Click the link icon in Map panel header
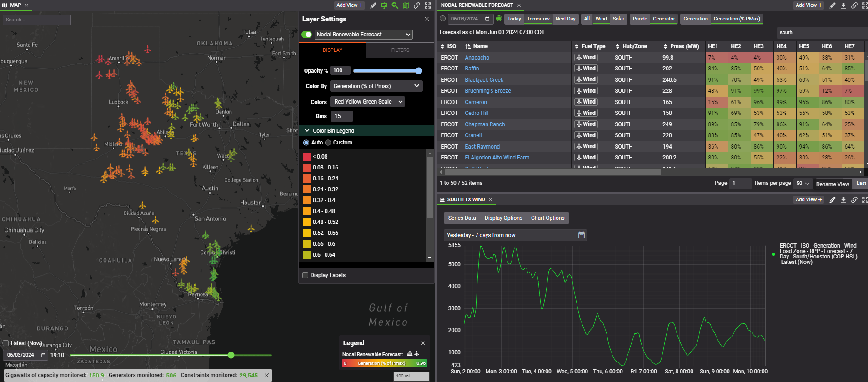Image resolution: width=868 pixels, height=382 pixels. tap(417, 5)
